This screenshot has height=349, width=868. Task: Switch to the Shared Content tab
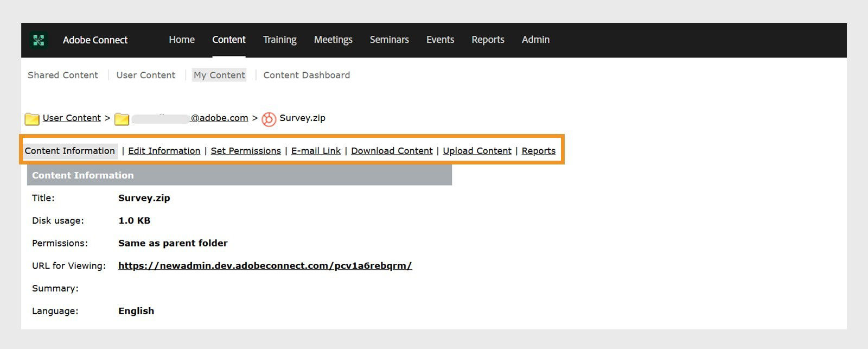click(63, 75)
